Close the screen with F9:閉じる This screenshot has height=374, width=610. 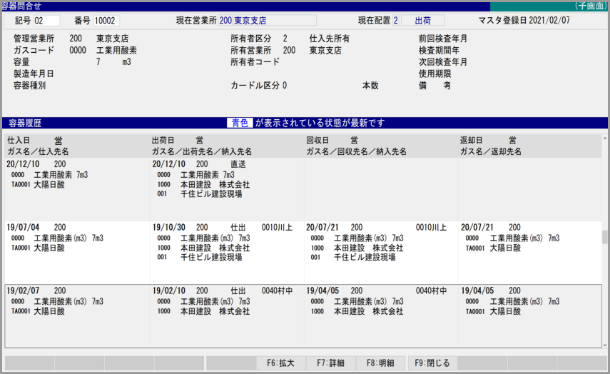click(432, 363)
